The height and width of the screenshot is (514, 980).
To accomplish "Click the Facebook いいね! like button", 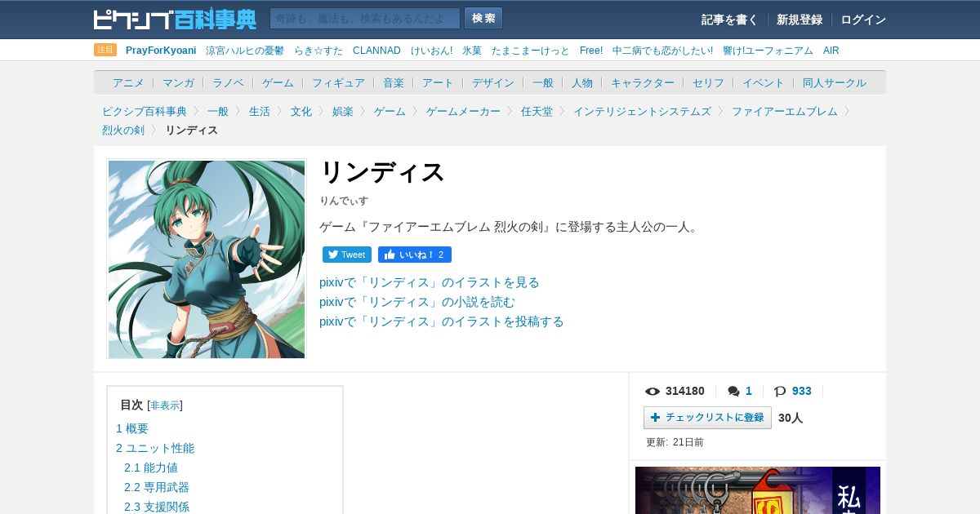I will tap(415, 255).
